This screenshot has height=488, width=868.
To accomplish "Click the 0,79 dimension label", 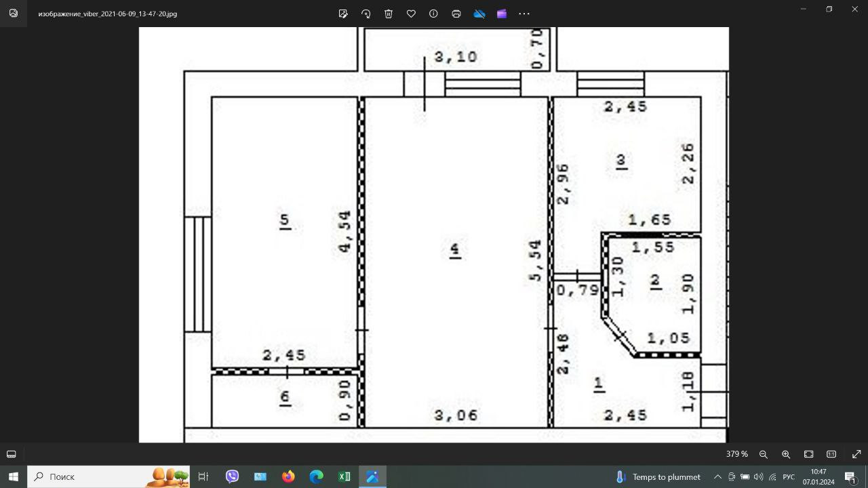I will (x=578, y=291).
